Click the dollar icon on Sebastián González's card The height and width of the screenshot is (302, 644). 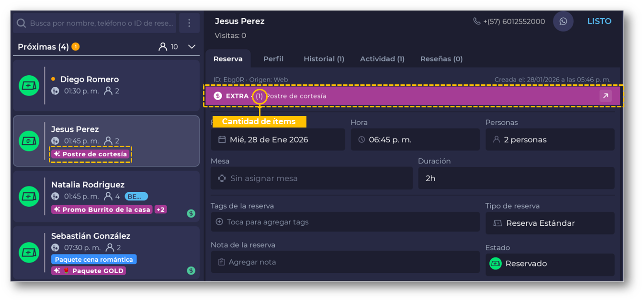pyautogui.click(x=191, y=270)
